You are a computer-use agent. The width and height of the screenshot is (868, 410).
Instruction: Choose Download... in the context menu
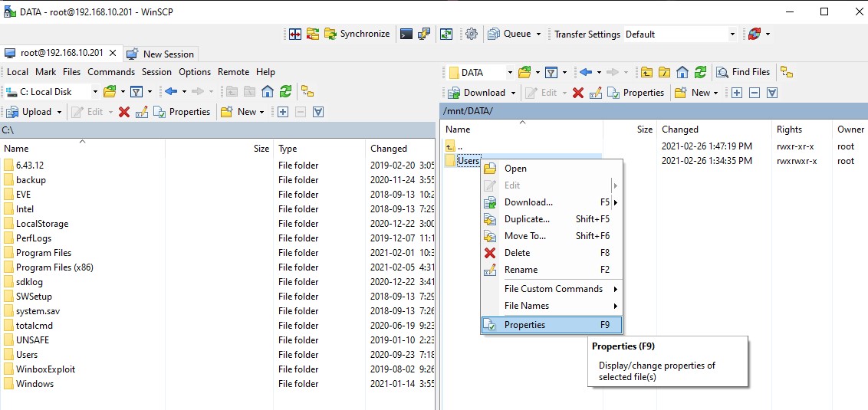551,202
